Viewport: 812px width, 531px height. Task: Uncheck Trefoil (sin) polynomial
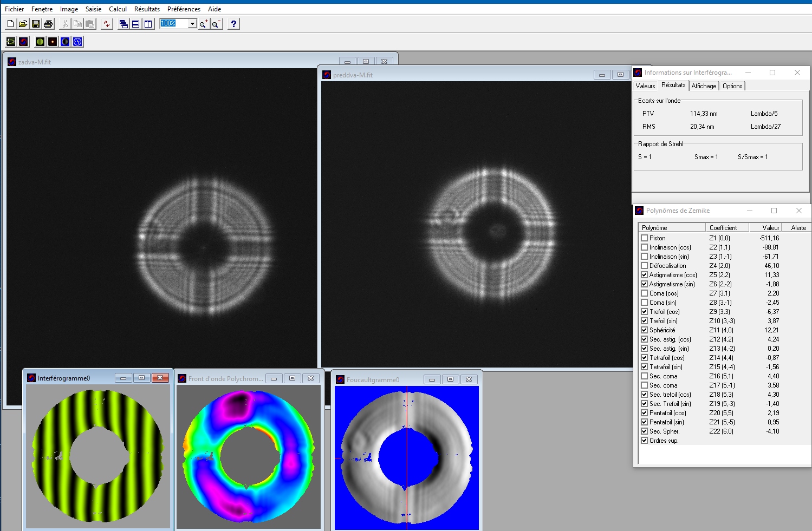644,321
